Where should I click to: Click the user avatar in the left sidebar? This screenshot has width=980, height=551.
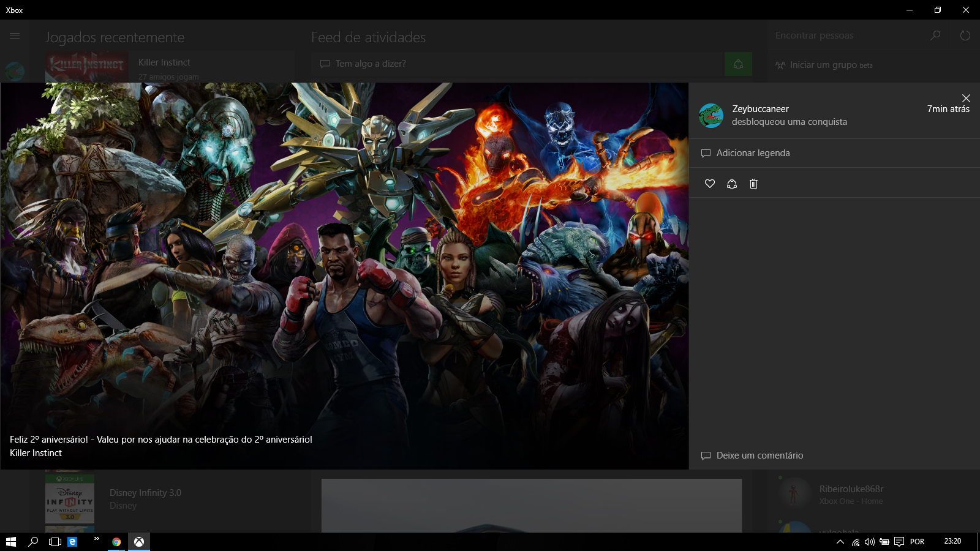pos(15,71)
